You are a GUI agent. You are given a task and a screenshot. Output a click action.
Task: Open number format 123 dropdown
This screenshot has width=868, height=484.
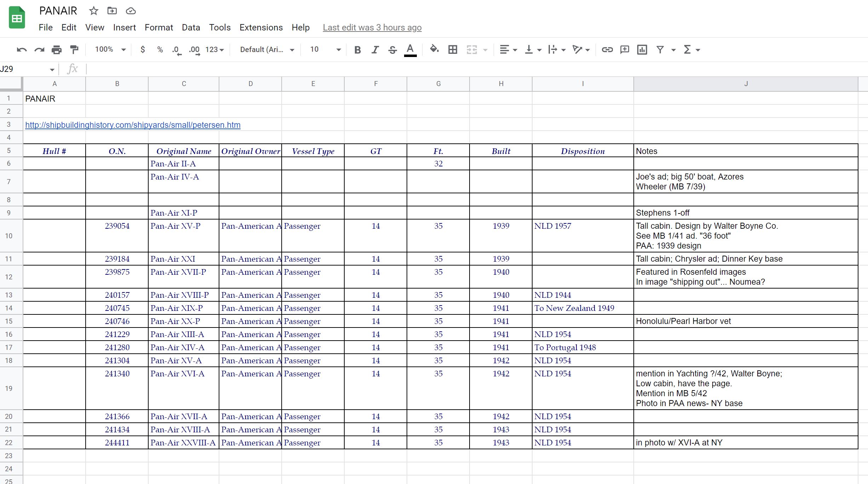coord(214,50)
